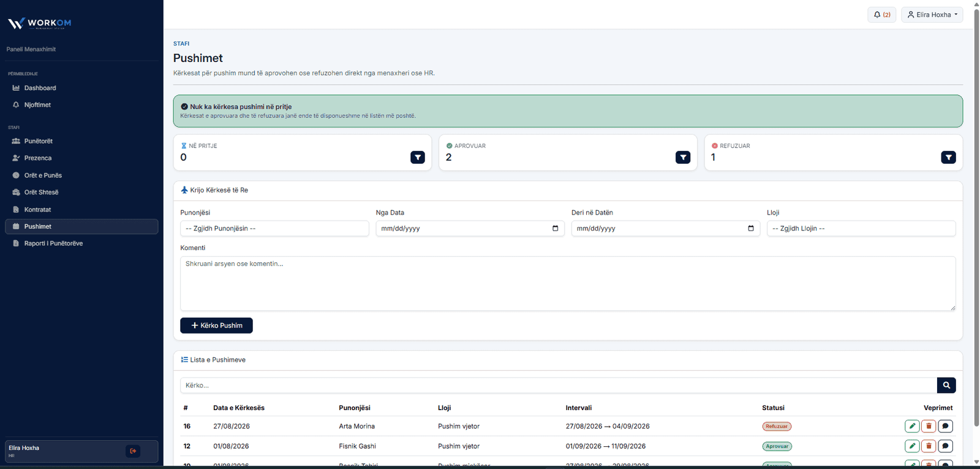
Task: Click the WORKOM logo
Action: tap(39, 23)
